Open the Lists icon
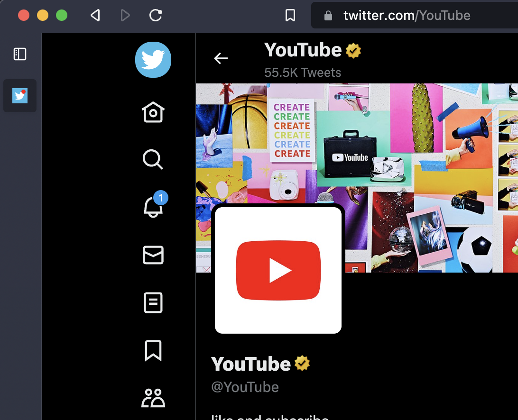This screenshot has width=518, height=420. coord(153,302)
